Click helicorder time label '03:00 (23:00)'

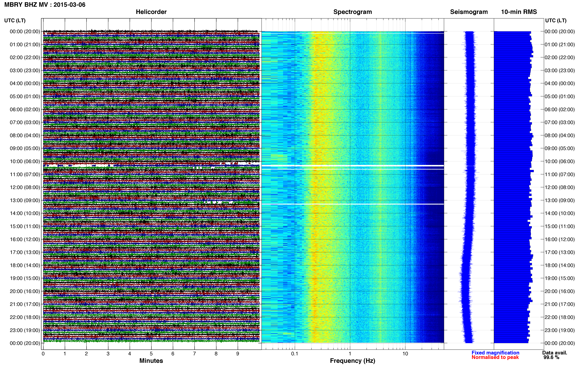tap(25, 71)
